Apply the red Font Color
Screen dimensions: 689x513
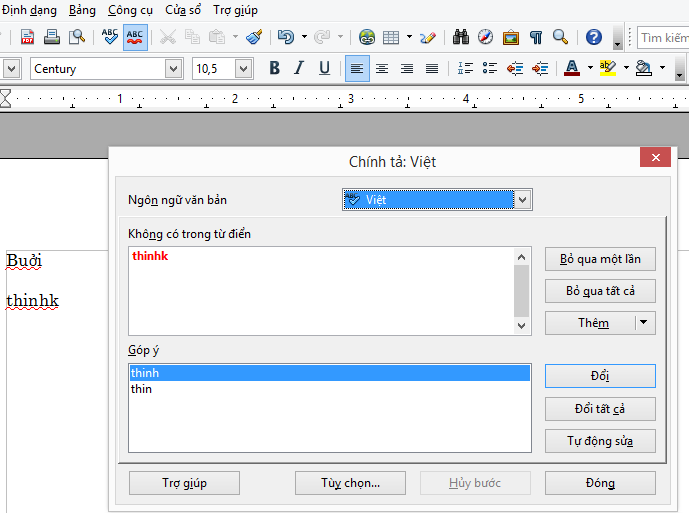pyautogui.click(x=572, y=69)
